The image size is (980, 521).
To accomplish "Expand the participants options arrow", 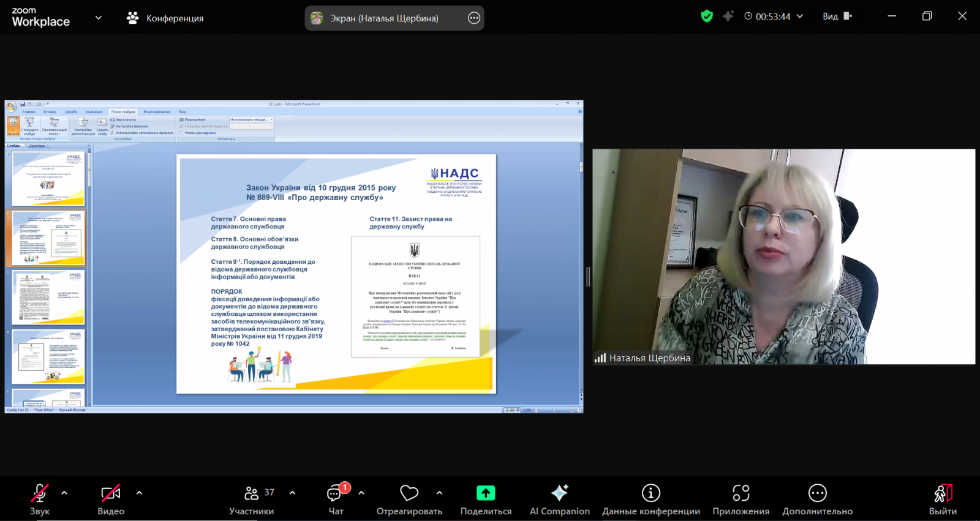I will pyautogui.click(x=292, y=493).
